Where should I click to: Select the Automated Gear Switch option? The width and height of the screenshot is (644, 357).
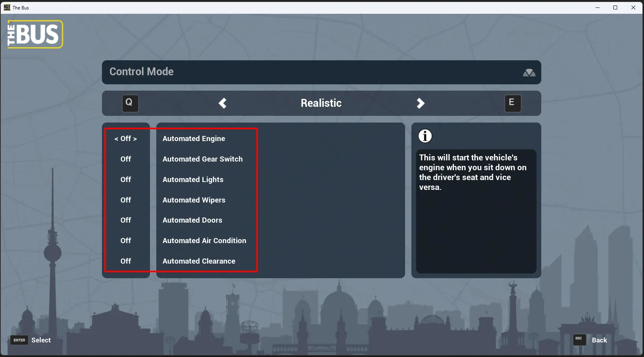[x=203, y=159]
